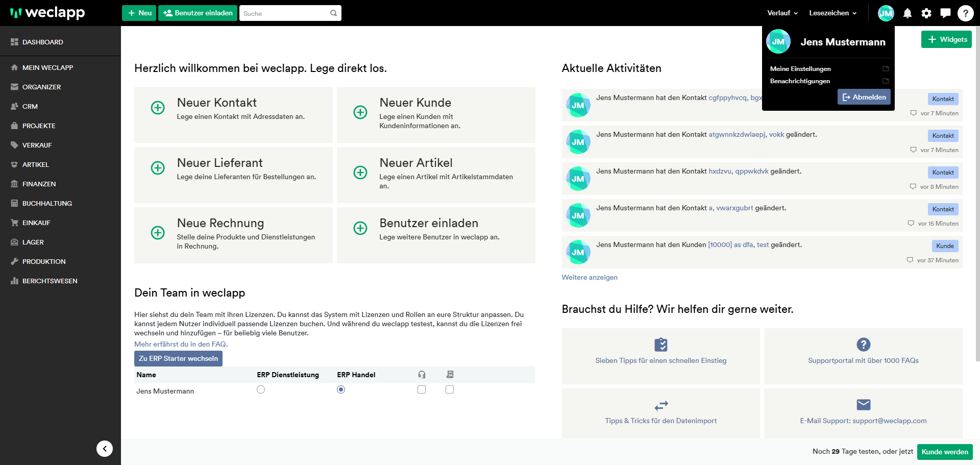Viewport: 980px width, 465px height.
Task: Select Meine Einstellungen in user menu
Action: 800,69
